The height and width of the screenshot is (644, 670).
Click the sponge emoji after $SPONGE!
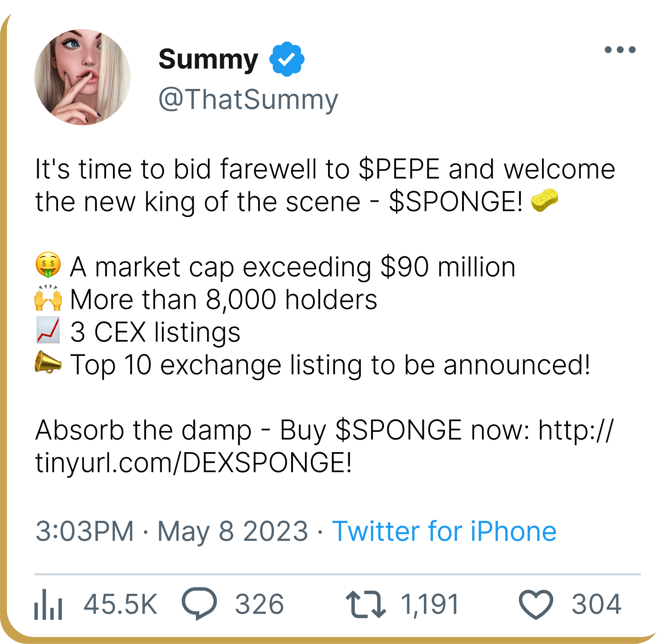(x=545, y=201)
